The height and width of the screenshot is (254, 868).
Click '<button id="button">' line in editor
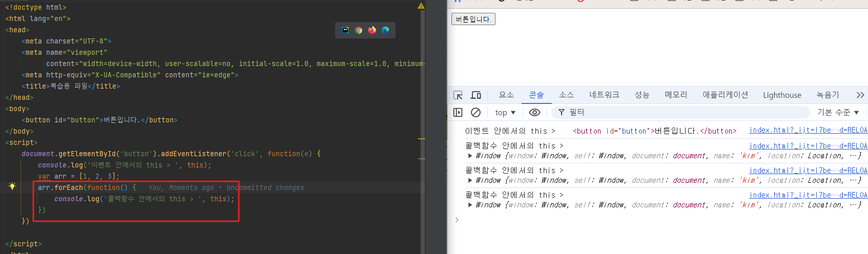(x=99, y=120)
